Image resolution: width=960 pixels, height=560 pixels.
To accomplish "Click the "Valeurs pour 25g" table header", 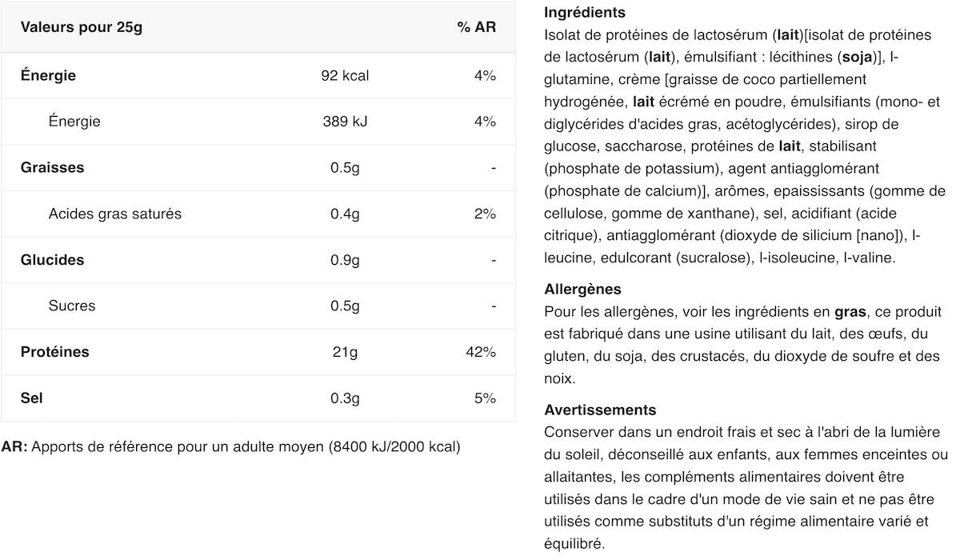I will (82, 27).
